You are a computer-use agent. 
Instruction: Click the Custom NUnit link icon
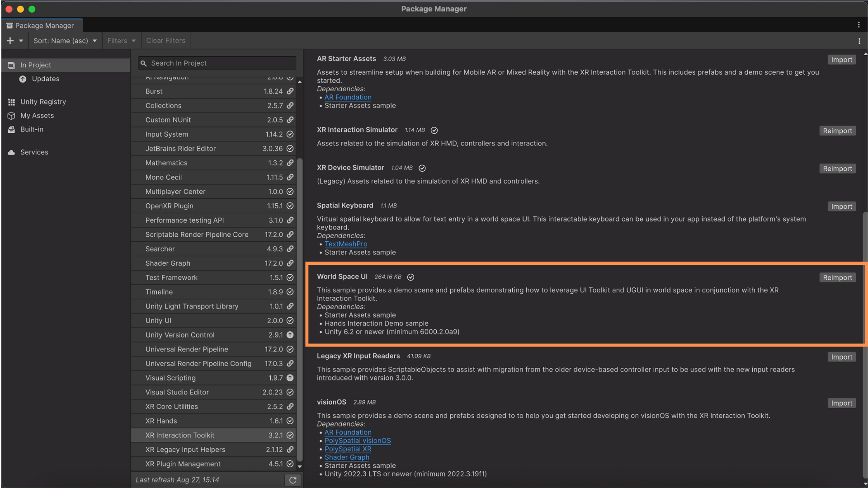pyautogui.click(x=290, y=120)
